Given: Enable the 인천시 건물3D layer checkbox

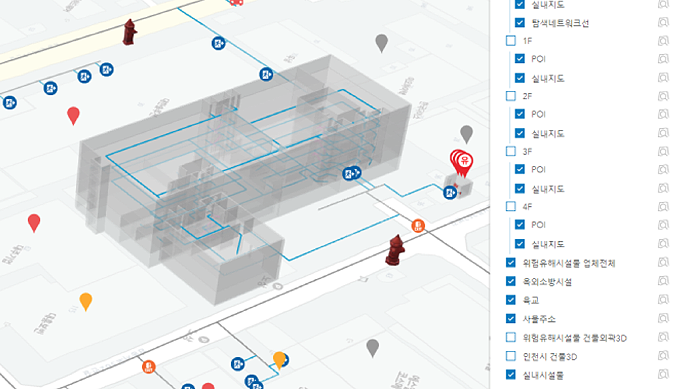Looking at the screenshot, I should tap(511, 356).
